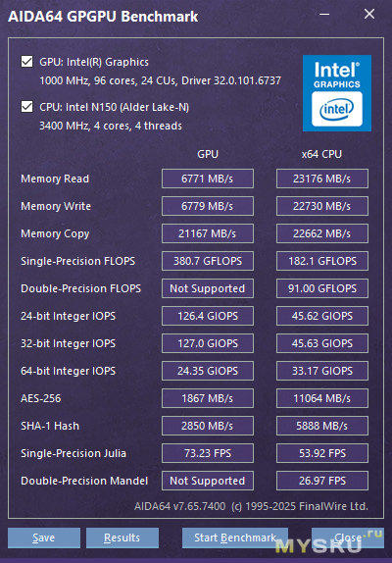Start Benchmark run

click(x=235, y=537)
